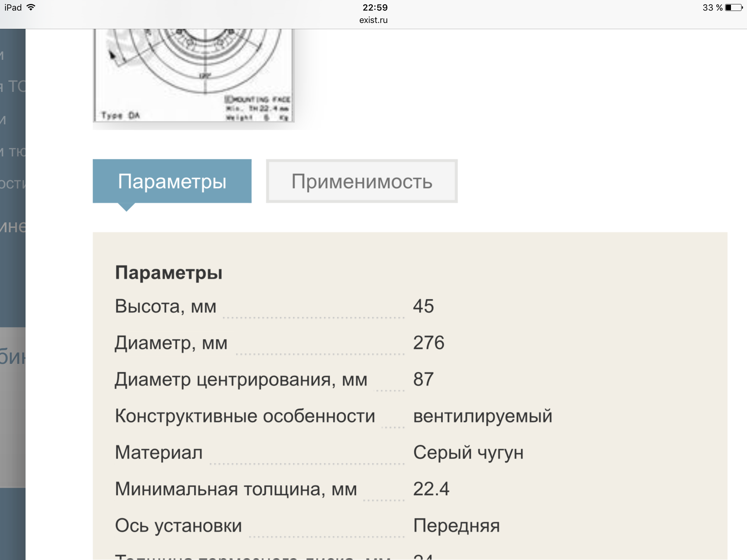The image size is (747, 560).
Task: Click the Минимальная толщина value 22.4
Action: click(x=431, y=489)
